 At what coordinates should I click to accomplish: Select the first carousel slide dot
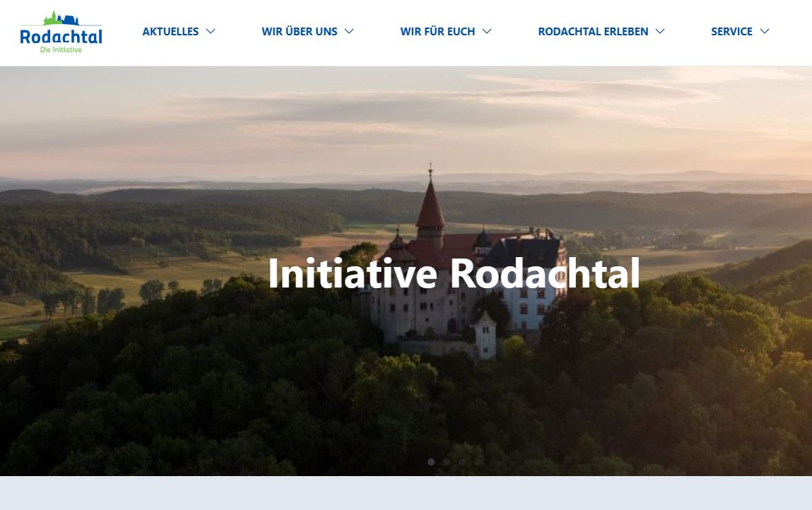431,462
